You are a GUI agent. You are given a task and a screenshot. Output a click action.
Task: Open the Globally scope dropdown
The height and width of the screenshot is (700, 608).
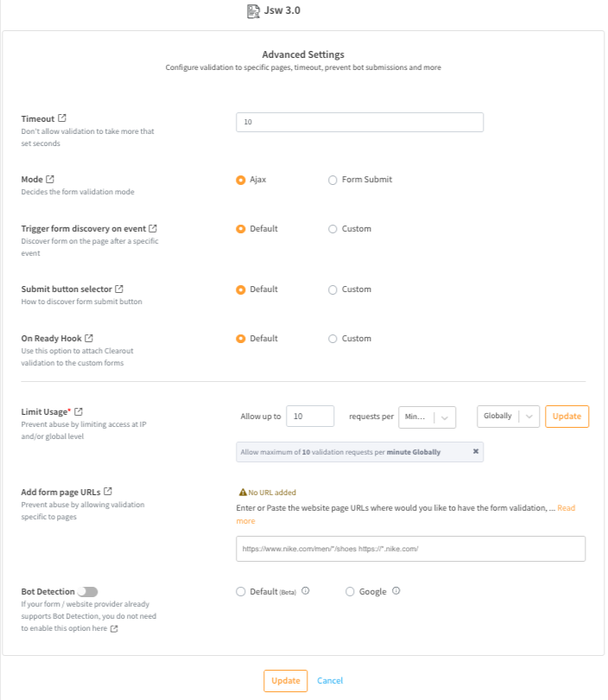click(506, 416)
